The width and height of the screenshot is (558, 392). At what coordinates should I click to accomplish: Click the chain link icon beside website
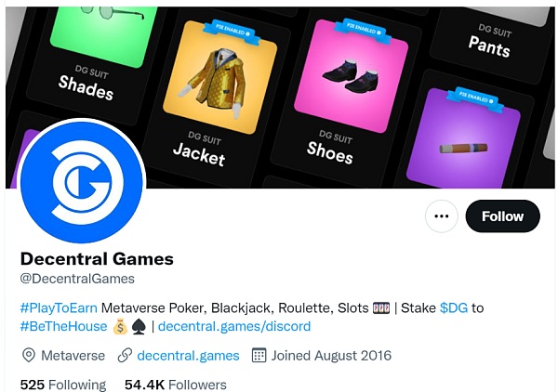pyautogui.click(x=125, y=356)
